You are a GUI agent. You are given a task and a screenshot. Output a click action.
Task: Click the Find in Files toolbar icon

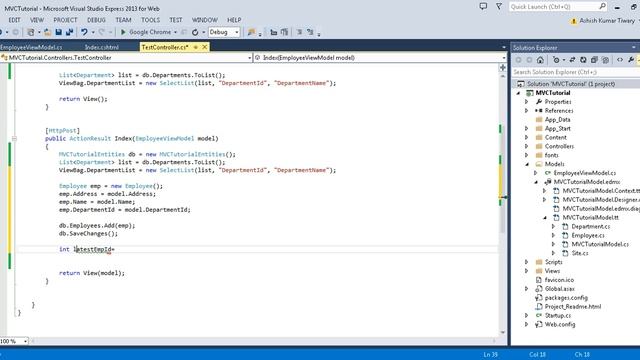251,32
